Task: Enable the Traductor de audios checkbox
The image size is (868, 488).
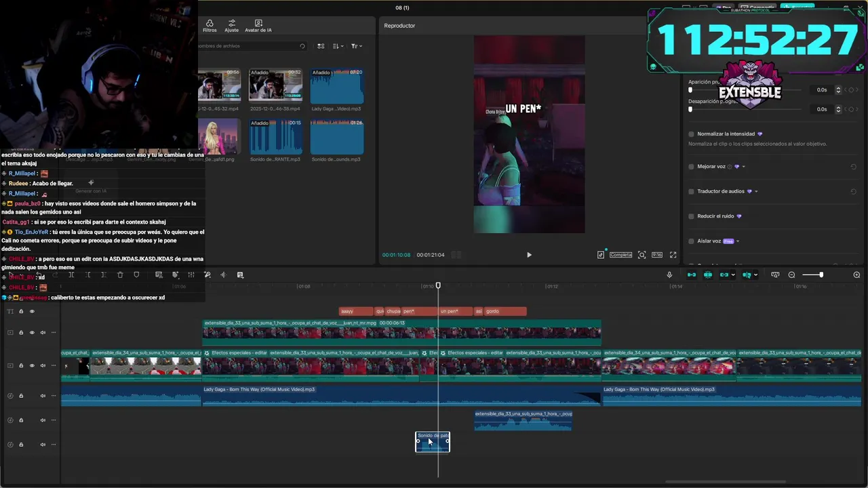Action: point(691,192)
